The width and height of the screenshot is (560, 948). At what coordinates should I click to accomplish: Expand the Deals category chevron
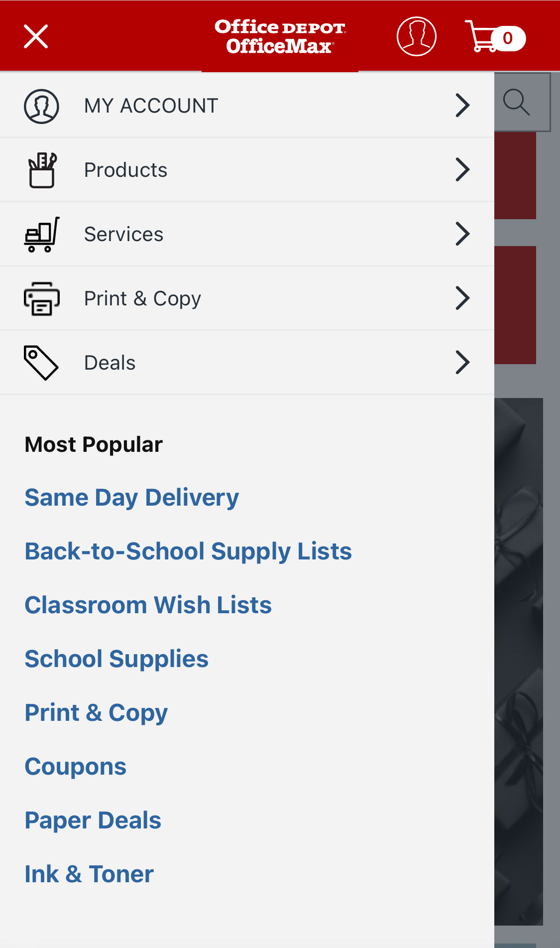[462, 362]
